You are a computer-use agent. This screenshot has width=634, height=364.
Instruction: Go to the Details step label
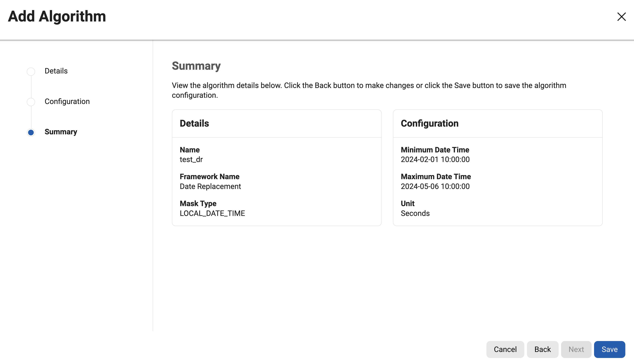[56, 71]
